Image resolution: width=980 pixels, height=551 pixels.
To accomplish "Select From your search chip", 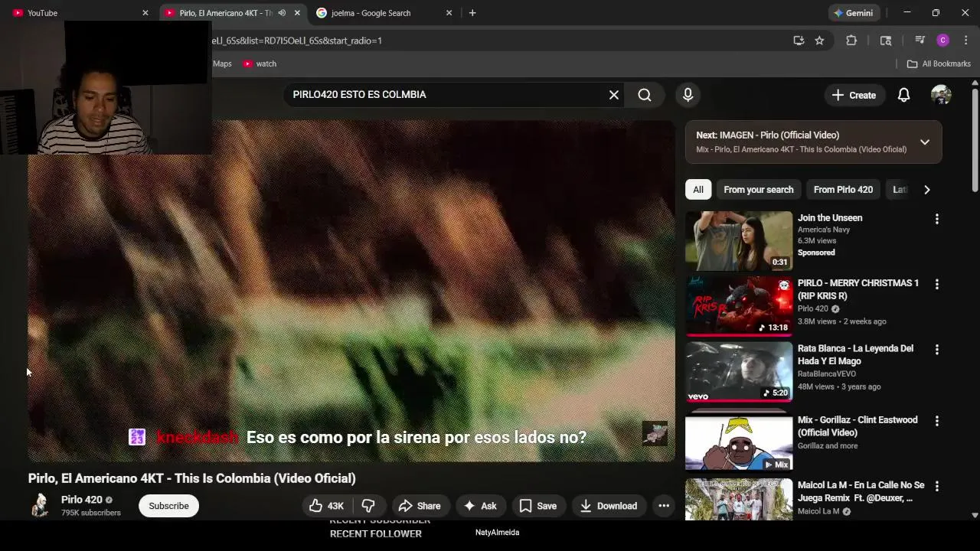I will coord(759,190).
